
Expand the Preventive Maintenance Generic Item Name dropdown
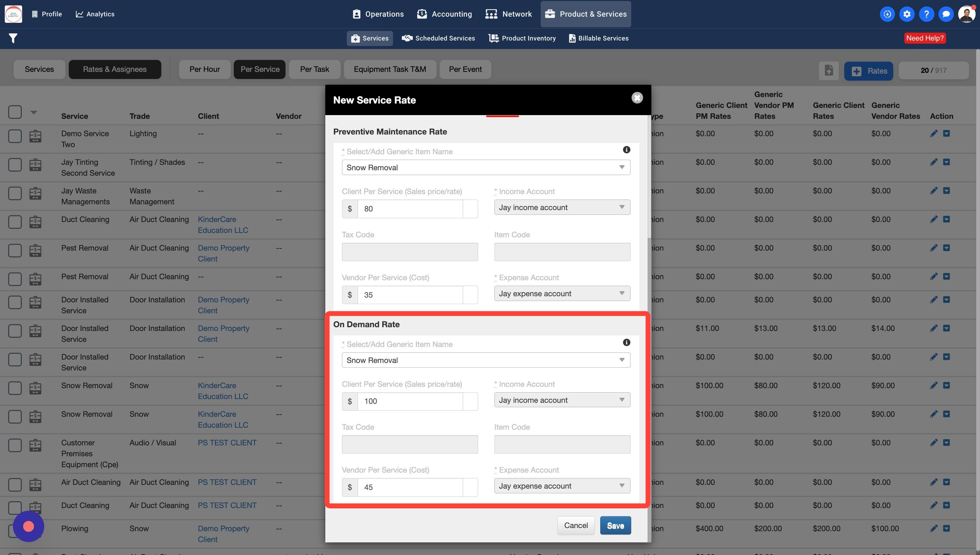pos(486,167)
